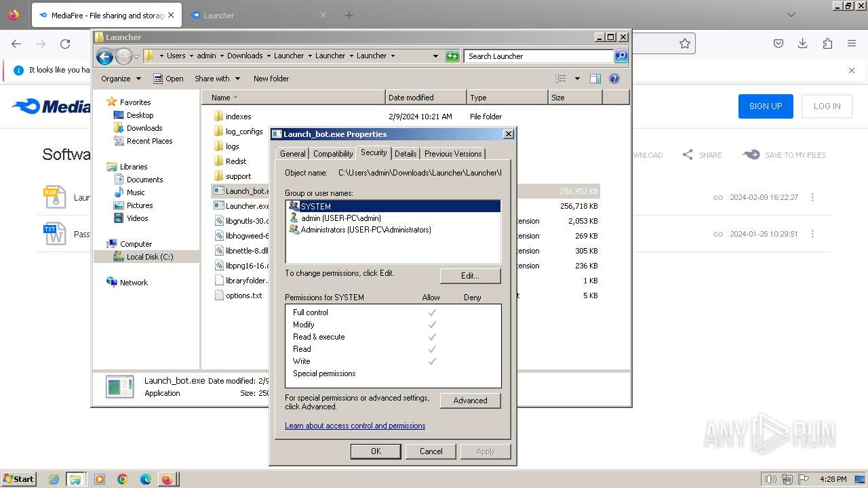
Task: Open recent pages dropdown beside nav arrows
Action: 137,56
